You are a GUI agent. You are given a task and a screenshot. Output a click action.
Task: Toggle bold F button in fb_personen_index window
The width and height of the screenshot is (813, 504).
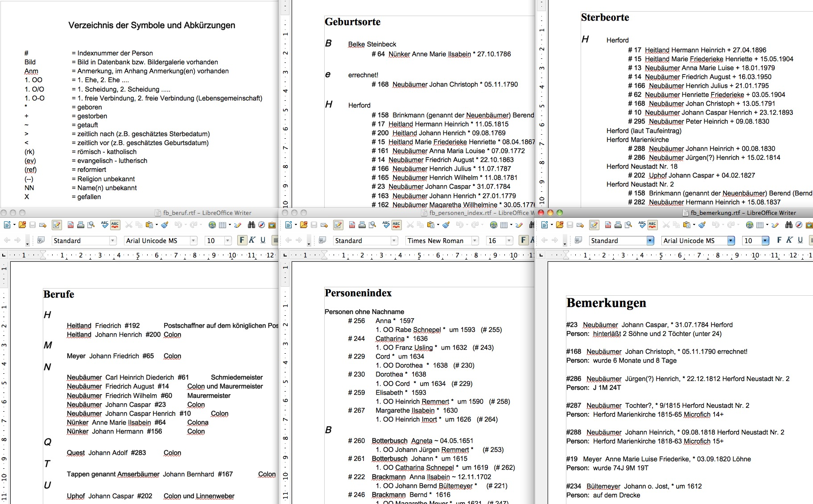click(524, 240)
